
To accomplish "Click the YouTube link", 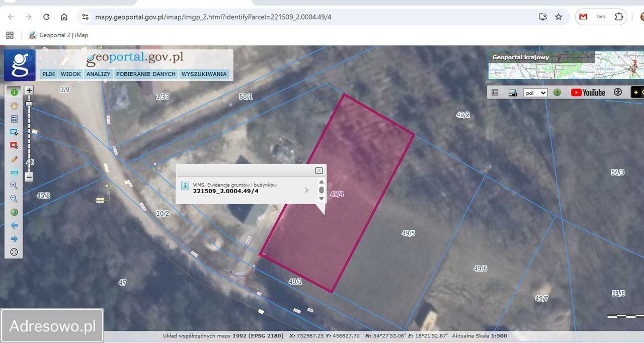I will pyautogui.click(x=588, y=93).
